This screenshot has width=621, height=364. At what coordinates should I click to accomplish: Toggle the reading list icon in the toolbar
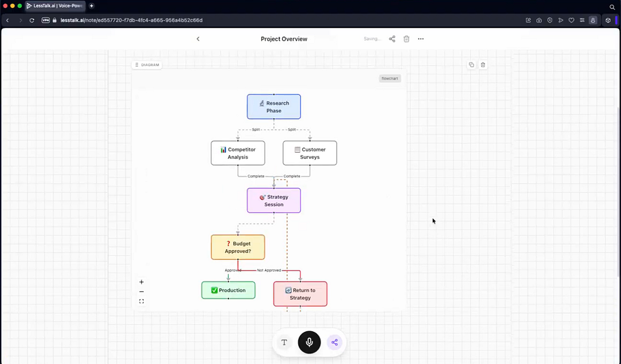click(x=581, y=20)
